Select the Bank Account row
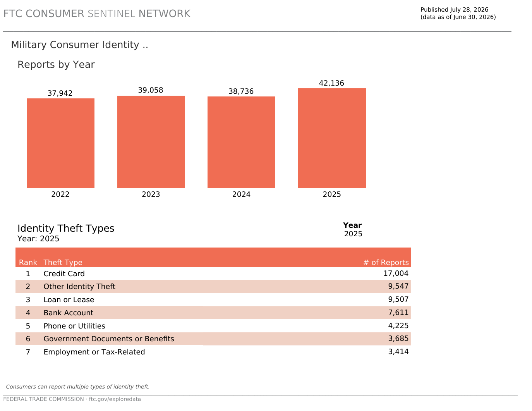532x411 pixels. click(213, 313)
